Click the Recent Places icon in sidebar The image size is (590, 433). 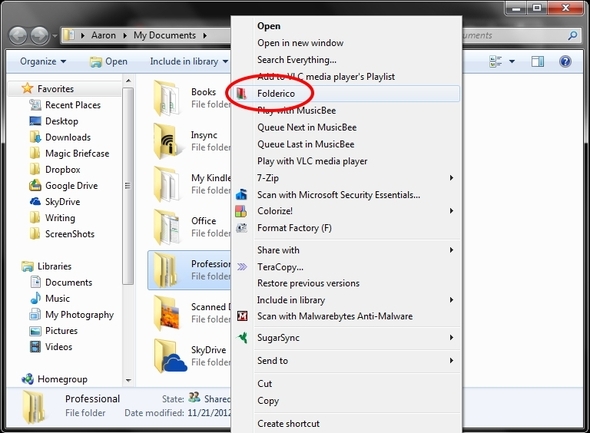35,105
